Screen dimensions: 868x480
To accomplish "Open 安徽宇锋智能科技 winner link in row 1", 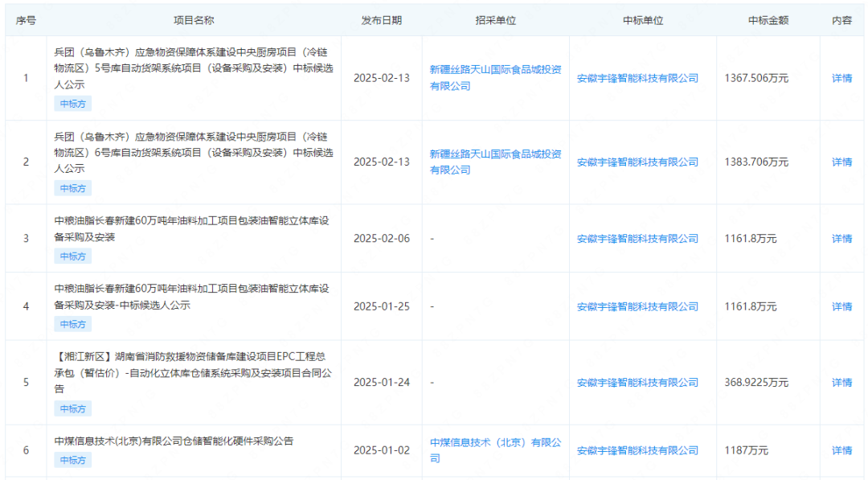I will coord(637,78).
